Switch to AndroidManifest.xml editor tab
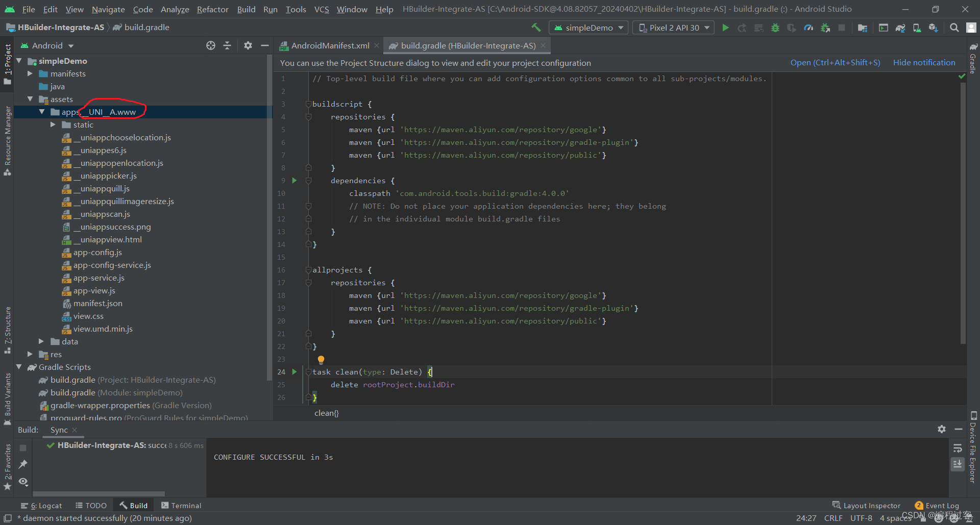980x525 pixels. point(329,45)
